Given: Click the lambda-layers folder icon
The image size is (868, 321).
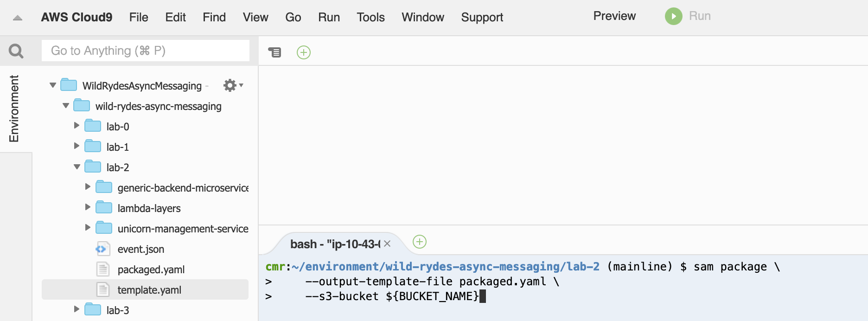Looking at the screenshot, I should [104, 207].
